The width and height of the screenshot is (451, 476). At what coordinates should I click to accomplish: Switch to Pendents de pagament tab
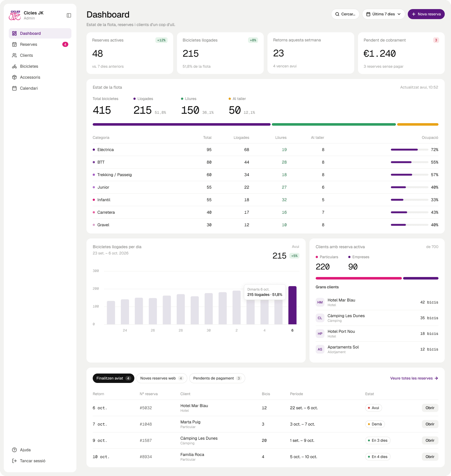[217, 378]
